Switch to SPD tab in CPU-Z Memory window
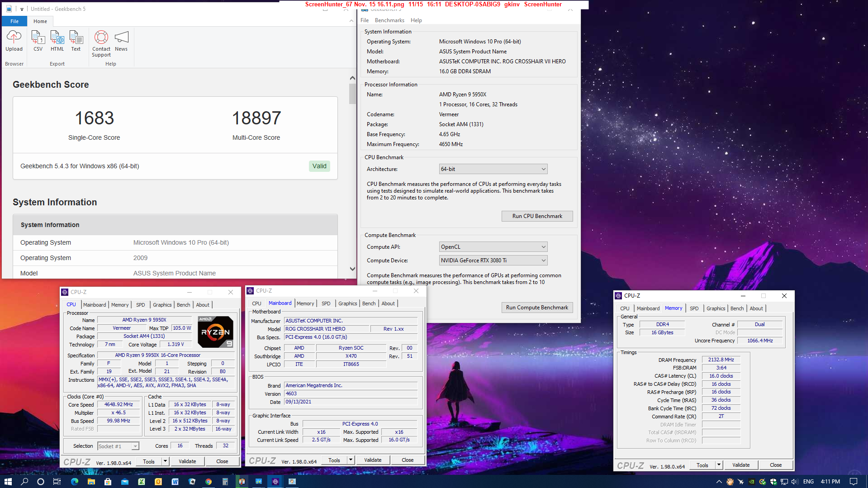This screenshot has height=488, width=868. coord(694,308)
